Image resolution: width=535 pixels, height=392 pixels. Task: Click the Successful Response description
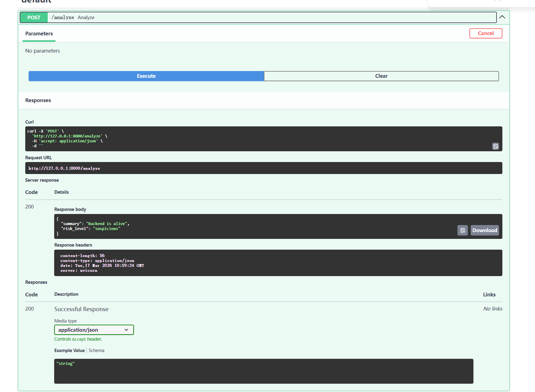coord(81,309)
